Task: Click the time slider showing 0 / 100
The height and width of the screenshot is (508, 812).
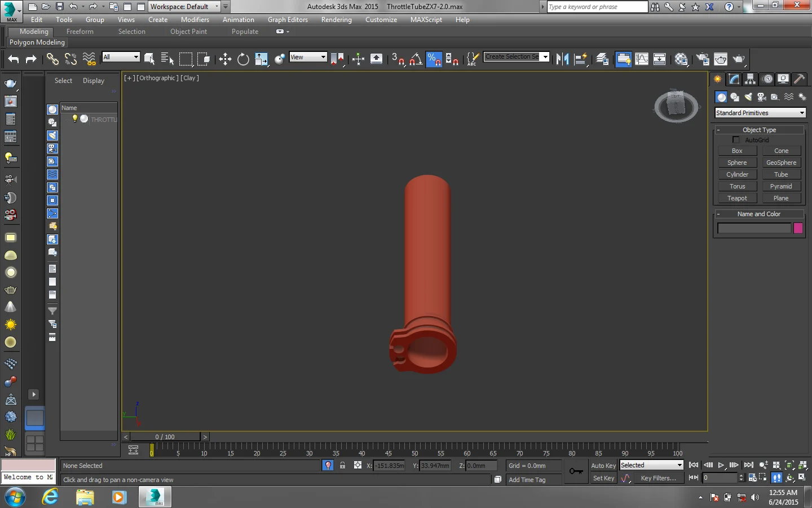Action: (165, 437)
